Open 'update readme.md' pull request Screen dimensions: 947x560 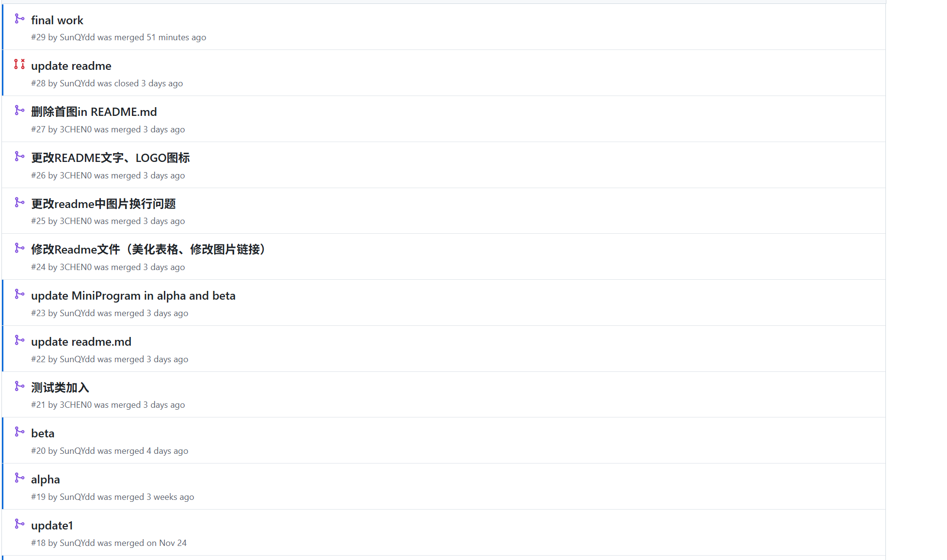[x=81, y=342]
